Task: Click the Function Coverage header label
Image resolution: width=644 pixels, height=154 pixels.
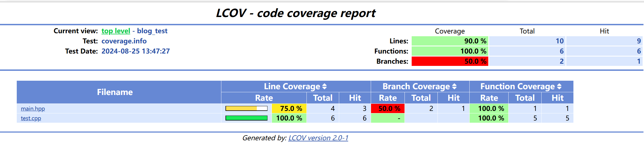Action: [517, 86]
